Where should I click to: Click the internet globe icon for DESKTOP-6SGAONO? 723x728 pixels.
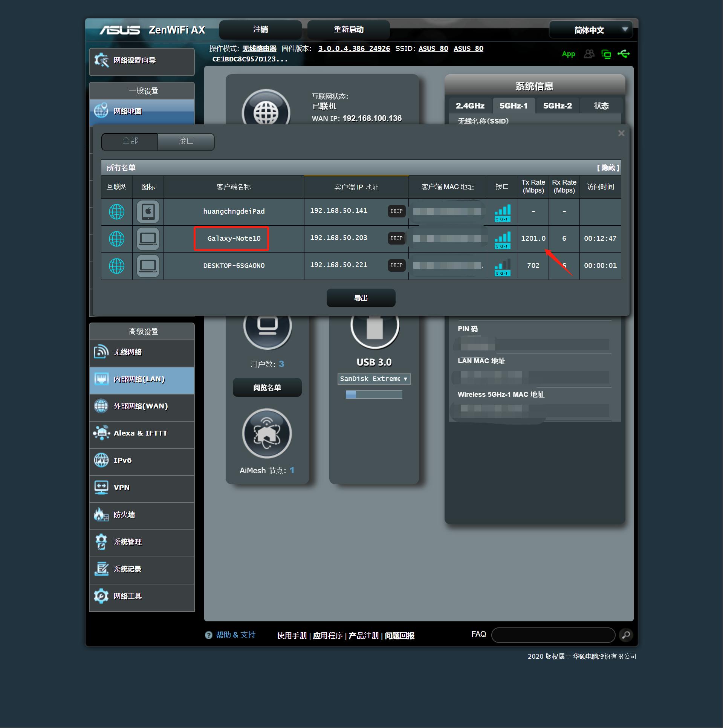pyautogui.click(x=116, y=266)
